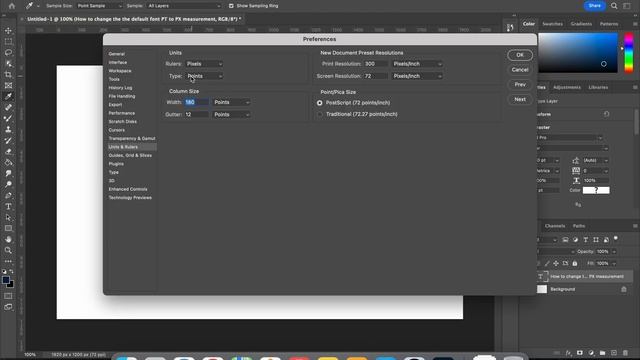
Task: Open Gutter units dropdown
Action: point(231,115)
